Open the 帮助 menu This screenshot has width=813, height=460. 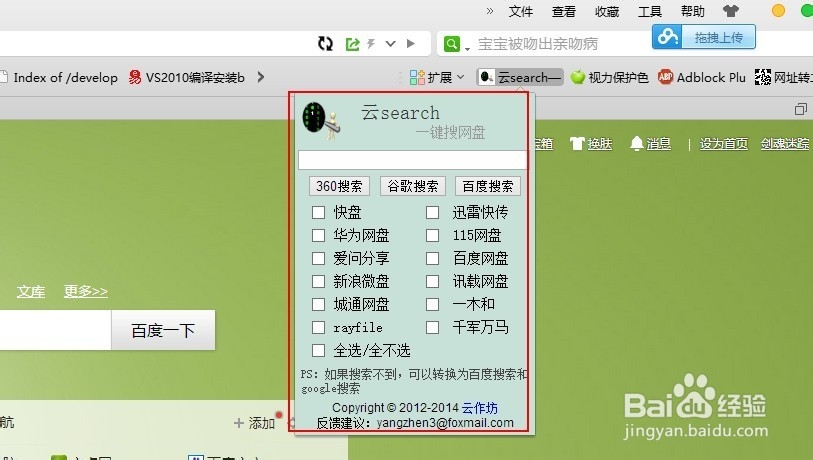(x=693, y=11)
